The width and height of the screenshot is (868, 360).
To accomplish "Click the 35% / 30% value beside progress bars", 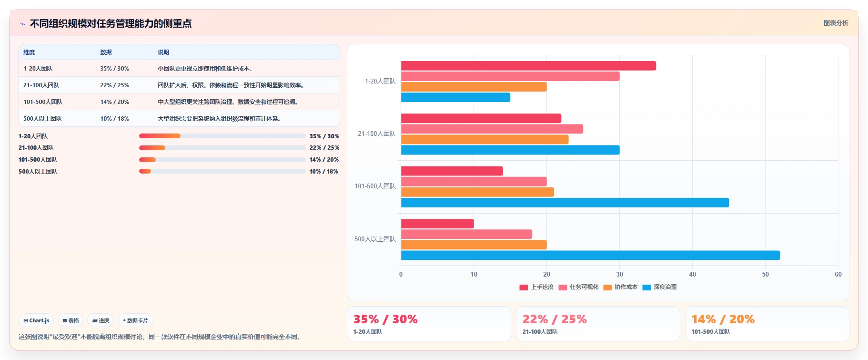I will (324, 136).
